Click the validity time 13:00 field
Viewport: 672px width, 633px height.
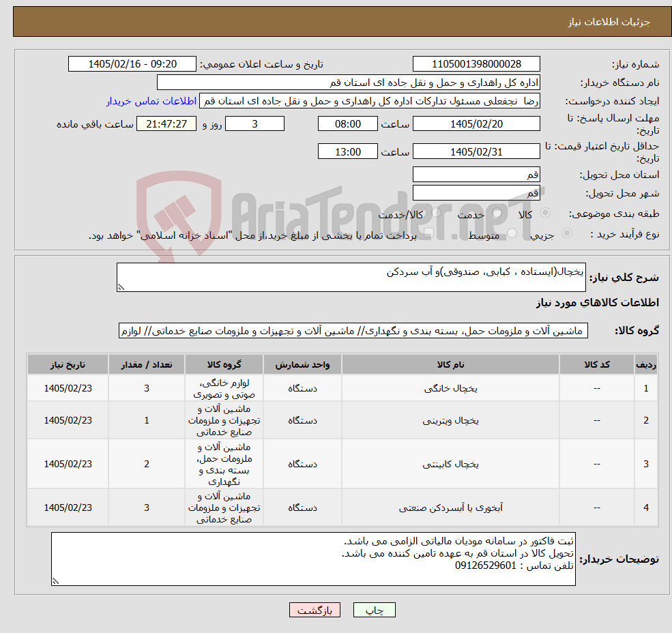click(347, 151)
